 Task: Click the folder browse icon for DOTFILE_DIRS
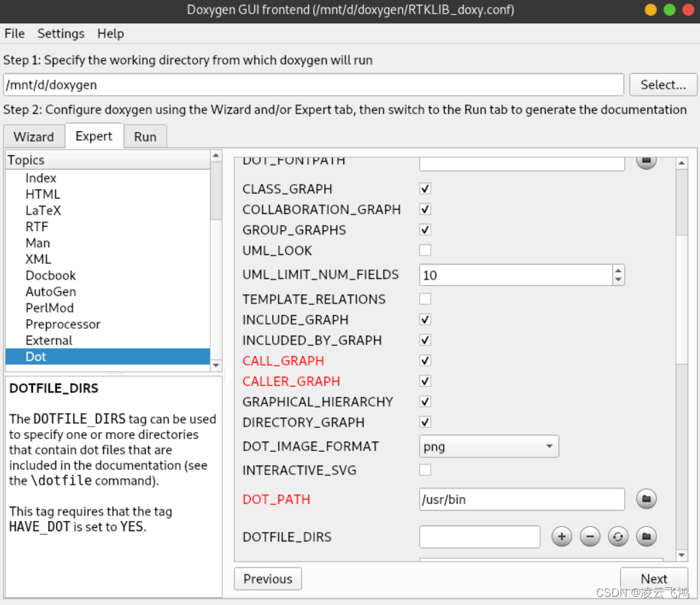pos(646,536)
